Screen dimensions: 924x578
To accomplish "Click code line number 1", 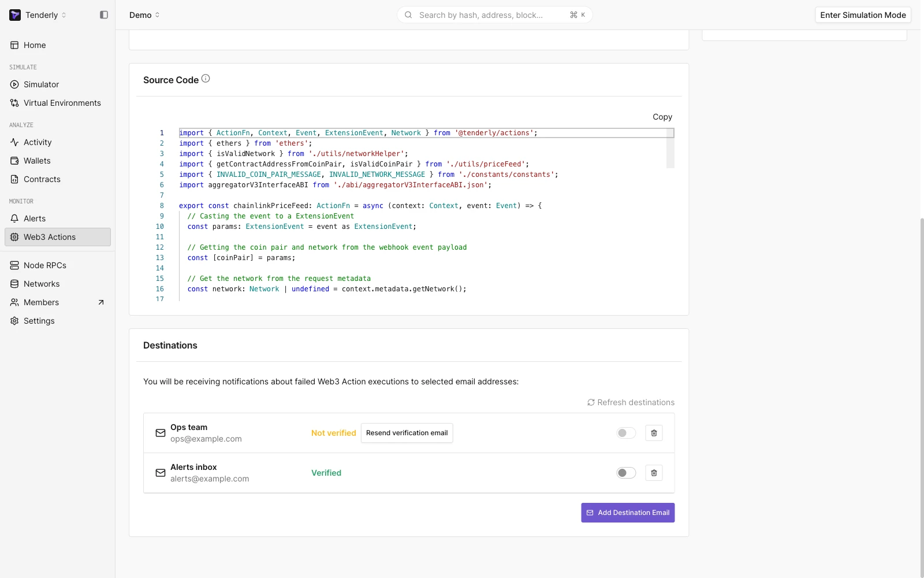I will 162,133.
